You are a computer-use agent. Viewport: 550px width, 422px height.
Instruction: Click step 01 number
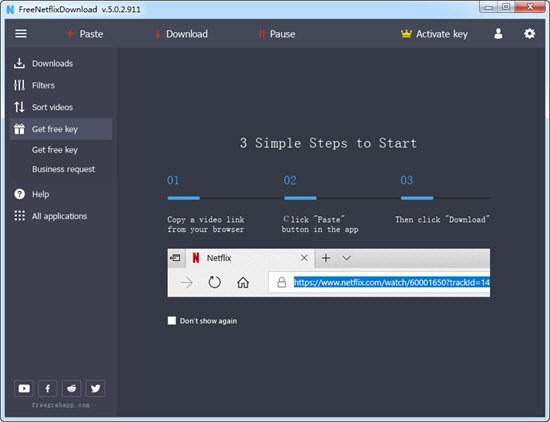tap(173, 180)
